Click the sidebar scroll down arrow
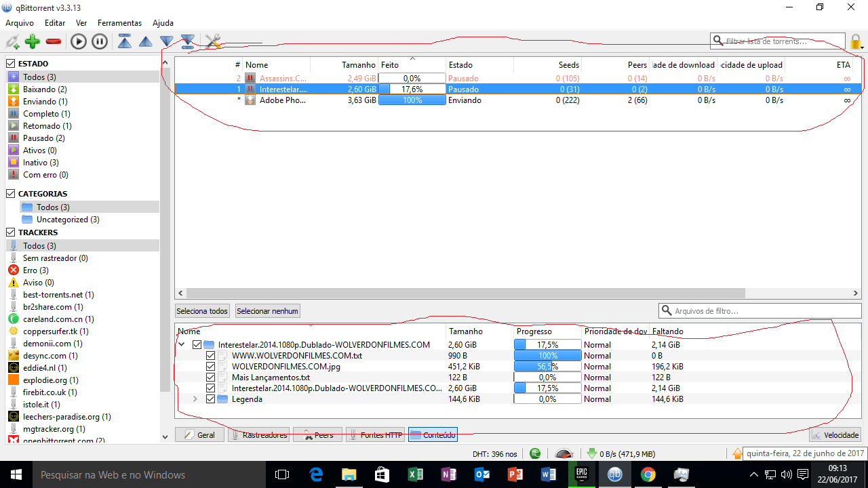 pos(165,438)
